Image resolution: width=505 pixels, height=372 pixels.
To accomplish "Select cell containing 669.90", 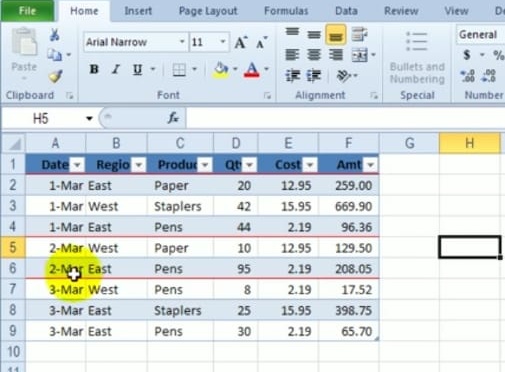I will (x=349, y=206).
